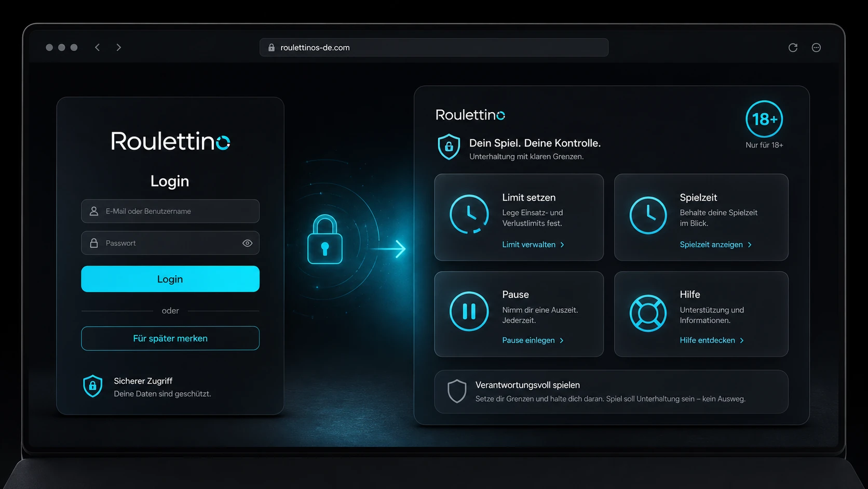This screenshot has height=489, width=868.
Task: Click the Unterhaltung mit klaren Grenzen subtitle
Action: (526, 156)
